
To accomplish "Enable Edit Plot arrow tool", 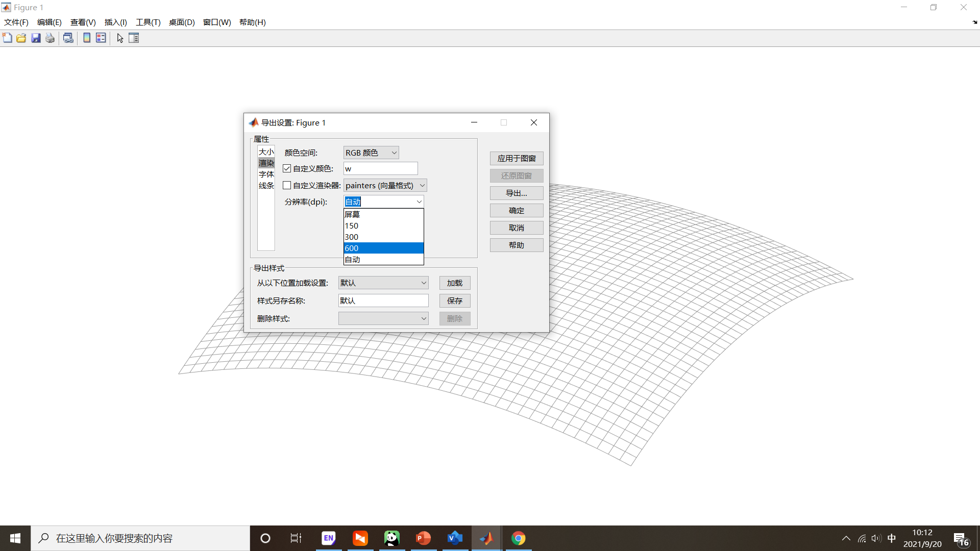I will pyautogui.click(x=120, y=38).
